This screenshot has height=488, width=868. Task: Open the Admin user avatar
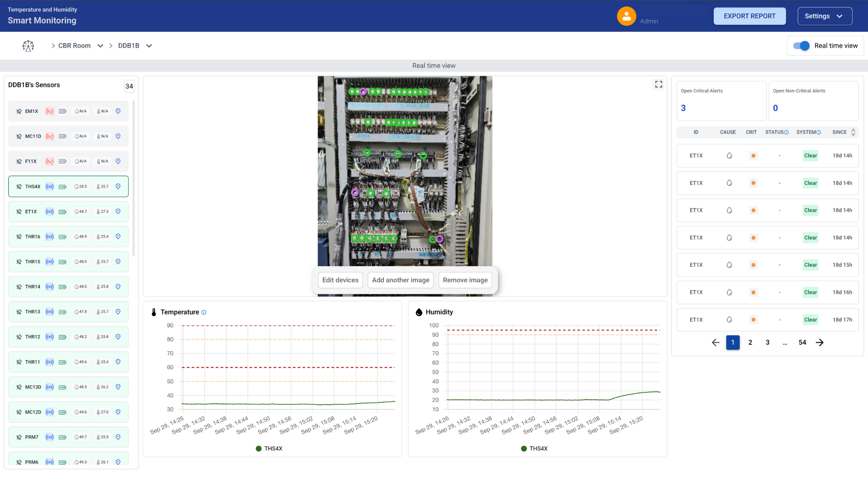pos(626,16)
